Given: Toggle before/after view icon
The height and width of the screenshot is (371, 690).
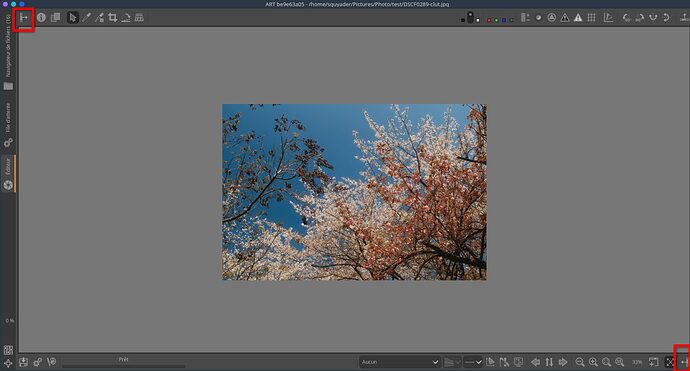Looking at the screenshot, I should tap(55, 18).
